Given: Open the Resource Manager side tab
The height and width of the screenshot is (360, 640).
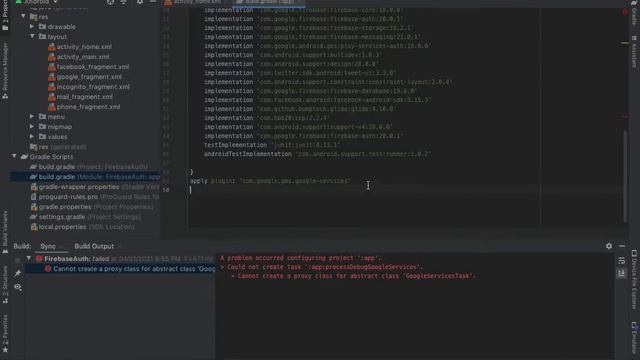Looking at the screenshot, I should (5, 70).
